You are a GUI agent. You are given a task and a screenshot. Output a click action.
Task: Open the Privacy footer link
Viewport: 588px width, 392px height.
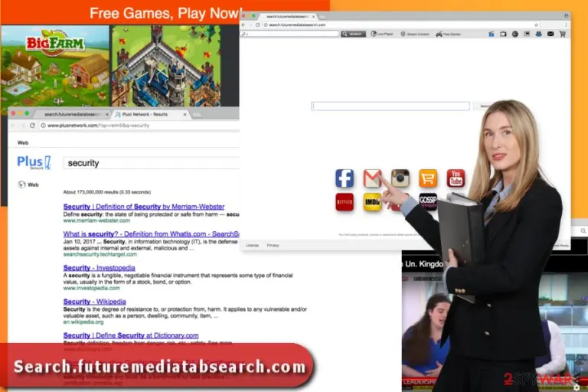pos(273,245)
